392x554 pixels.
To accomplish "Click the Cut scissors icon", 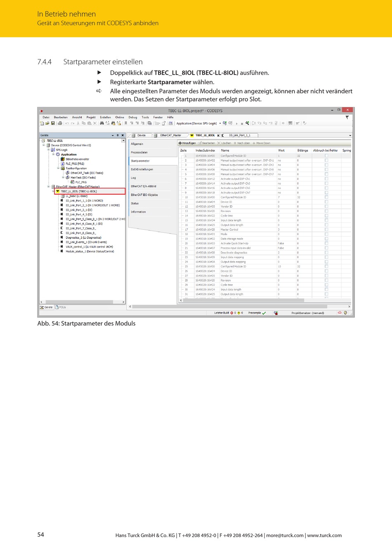I will coord(78,123).
